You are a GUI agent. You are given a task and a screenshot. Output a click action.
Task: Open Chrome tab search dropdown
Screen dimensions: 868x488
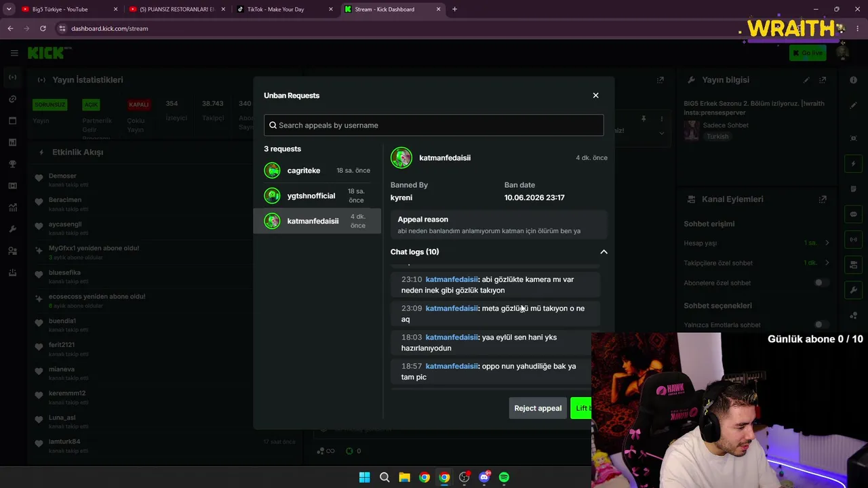tap(9, 9)
